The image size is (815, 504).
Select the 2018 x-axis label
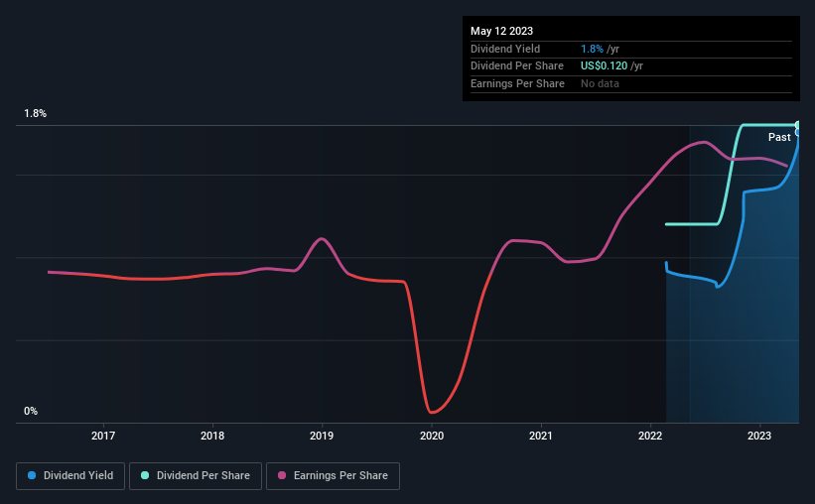tap(212, 436)
